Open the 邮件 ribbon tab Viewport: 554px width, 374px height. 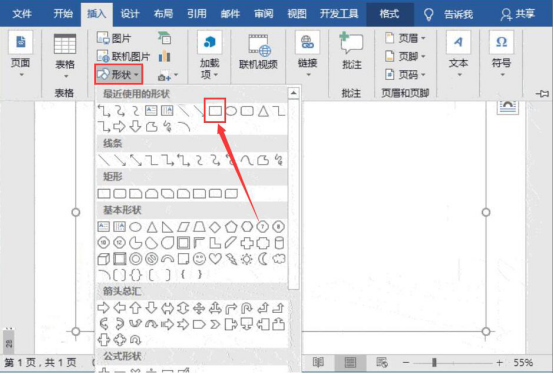(230, 14)
